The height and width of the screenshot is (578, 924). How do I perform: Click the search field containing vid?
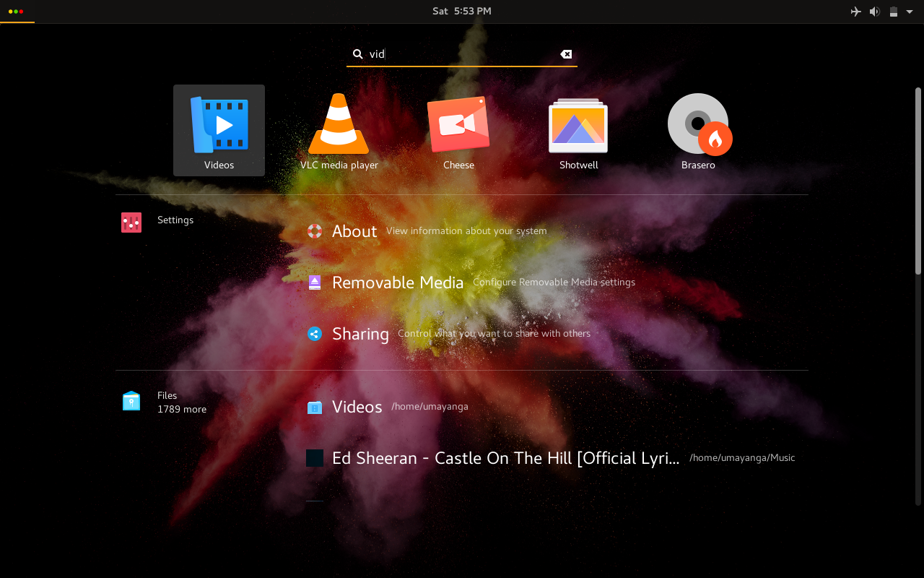click(x=462, y=54)
